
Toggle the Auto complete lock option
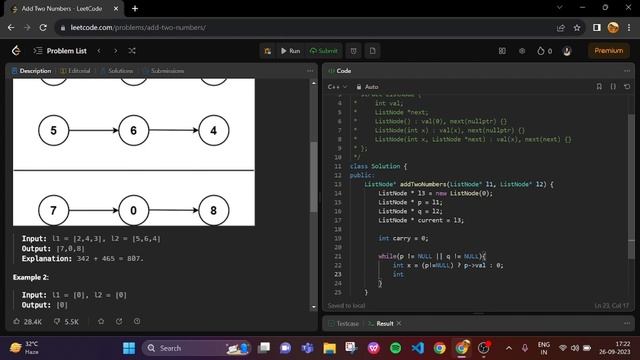point(367,87)
